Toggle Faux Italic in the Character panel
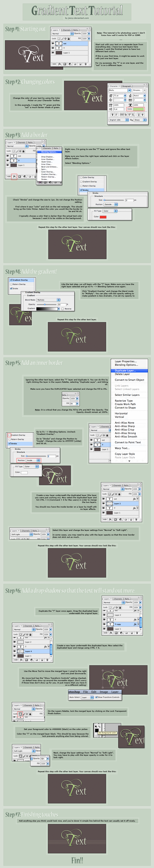This screenshot has height=868, width=154. [116, 115]
